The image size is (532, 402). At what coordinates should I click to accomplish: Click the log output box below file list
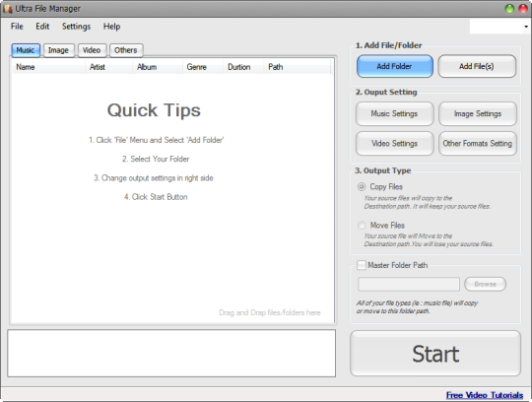[171, 353]
